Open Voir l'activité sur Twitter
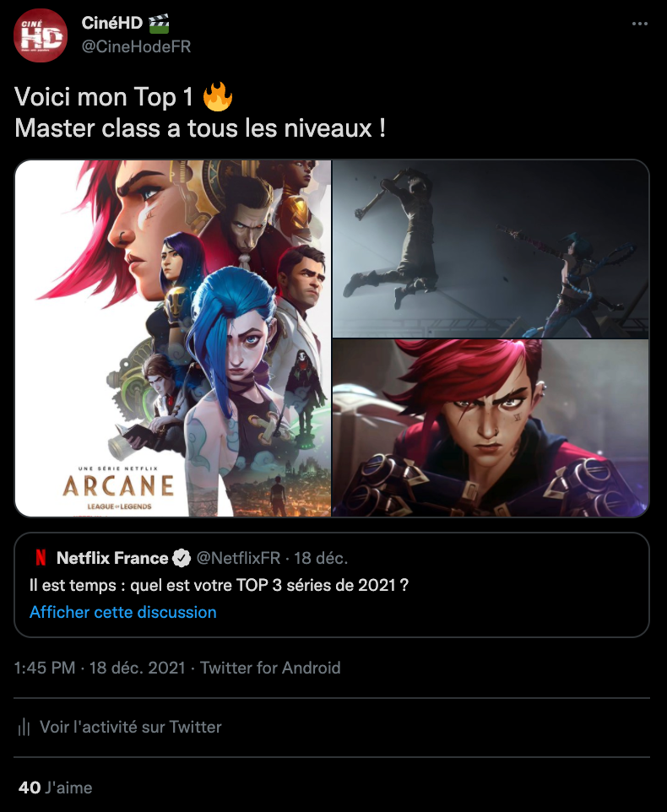 (131, 727)
